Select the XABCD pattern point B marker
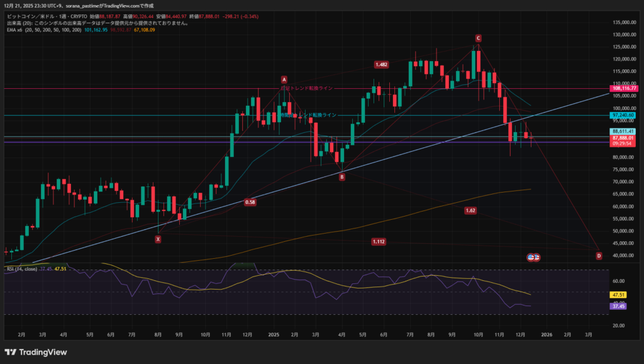The height and width of the screenshot is (364, 644). (x=341, y=178)
